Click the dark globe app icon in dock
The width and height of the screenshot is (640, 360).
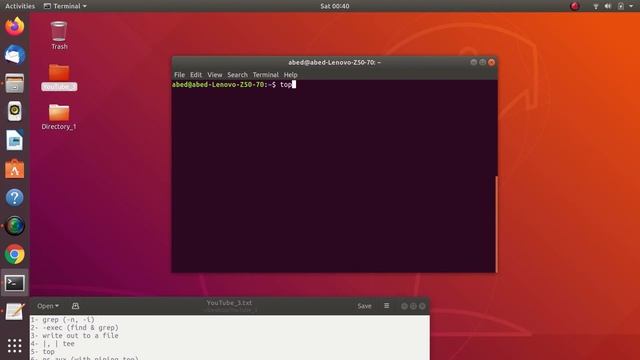[15, 226]
